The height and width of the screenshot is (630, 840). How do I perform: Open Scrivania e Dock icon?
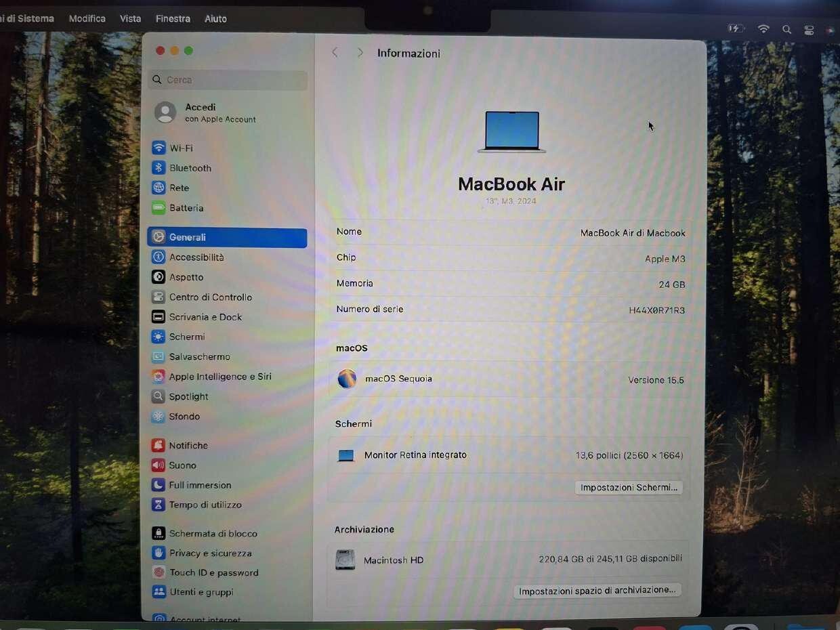tap(159, 316)
